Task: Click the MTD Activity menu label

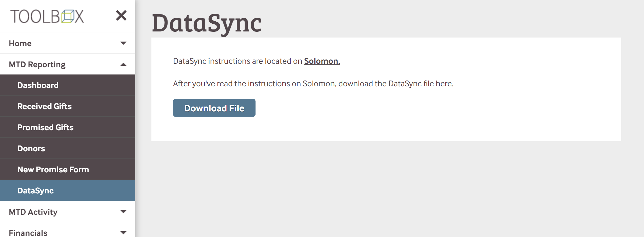Action: (33, 212)
